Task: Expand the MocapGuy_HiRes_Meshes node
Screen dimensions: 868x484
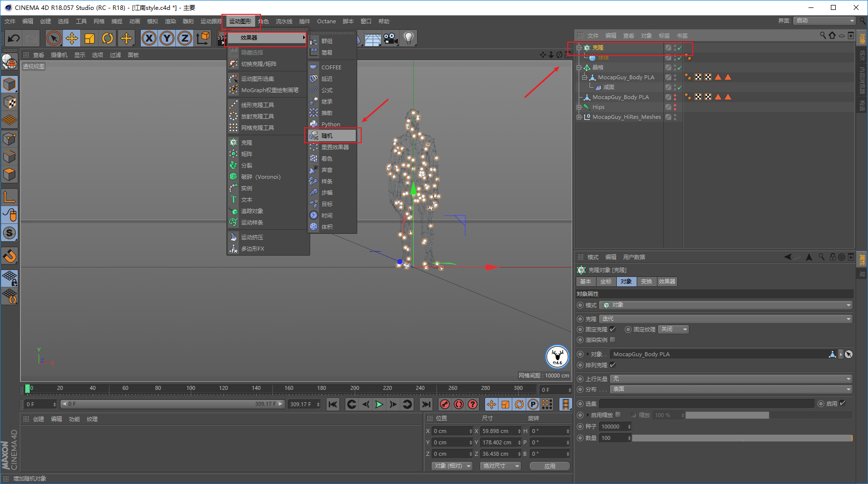Action: point(579,117)
